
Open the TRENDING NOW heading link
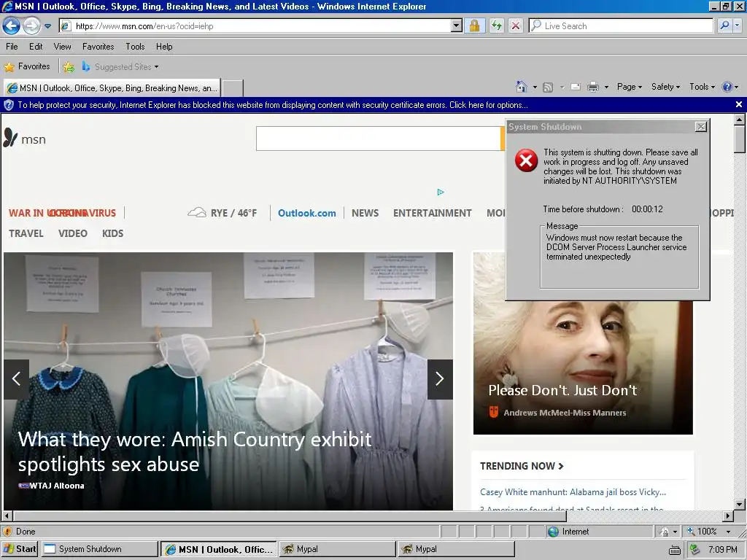522,466
